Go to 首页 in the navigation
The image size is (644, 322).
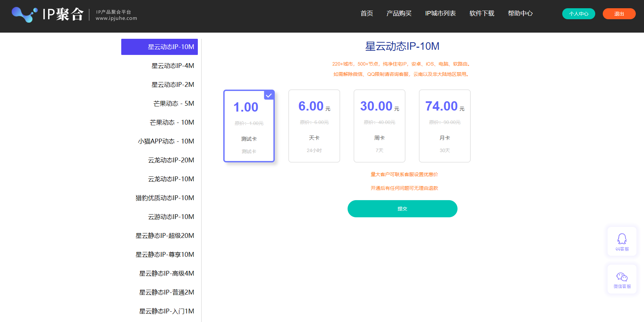[366, 13]
